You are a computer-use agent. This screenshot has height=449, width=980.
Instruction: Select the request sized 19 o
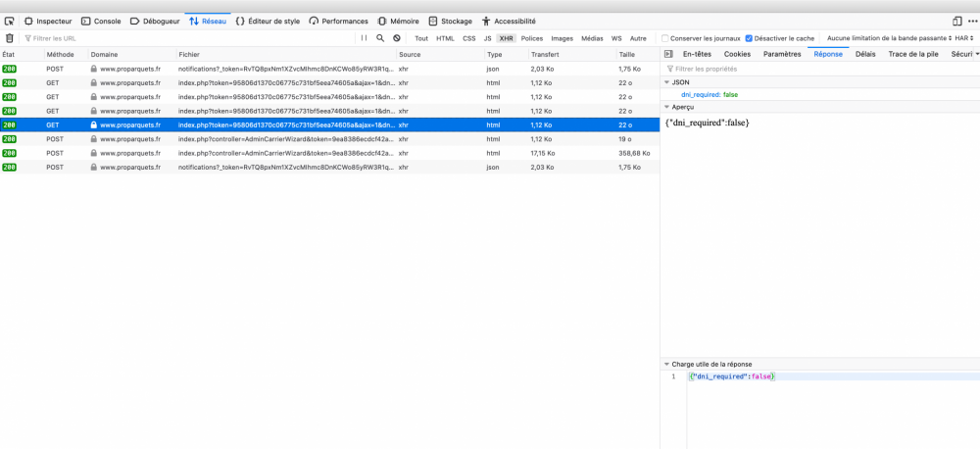(x=329, y=139)
